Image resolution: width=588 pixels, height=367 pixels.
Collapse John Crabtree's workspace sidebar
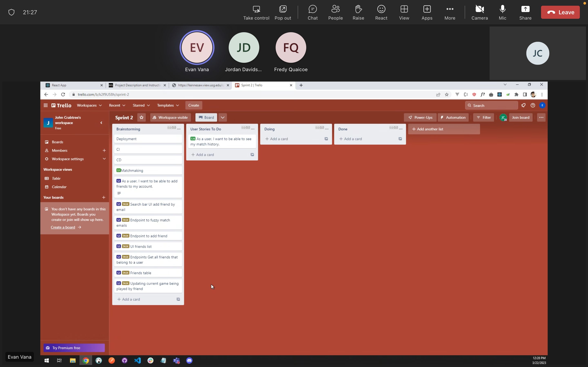pyautogui.click(x=101, y=123)
